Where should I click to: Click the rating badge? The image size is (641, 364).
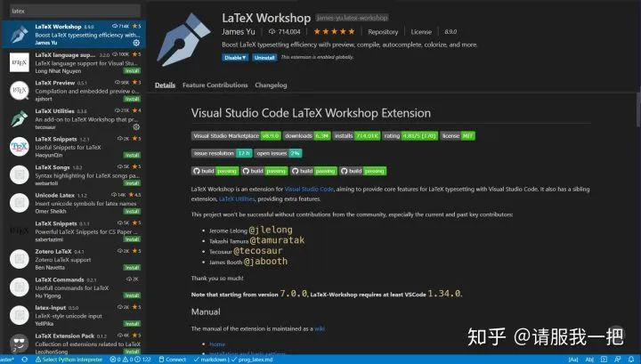[x=410, y=136]
